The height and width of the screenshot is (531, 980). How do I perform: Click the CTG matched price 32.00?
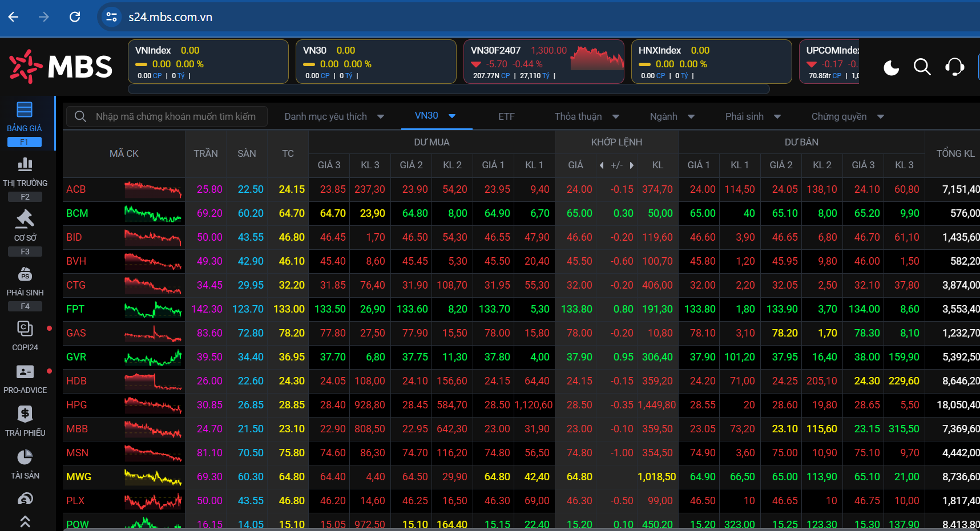pos(579,285)
